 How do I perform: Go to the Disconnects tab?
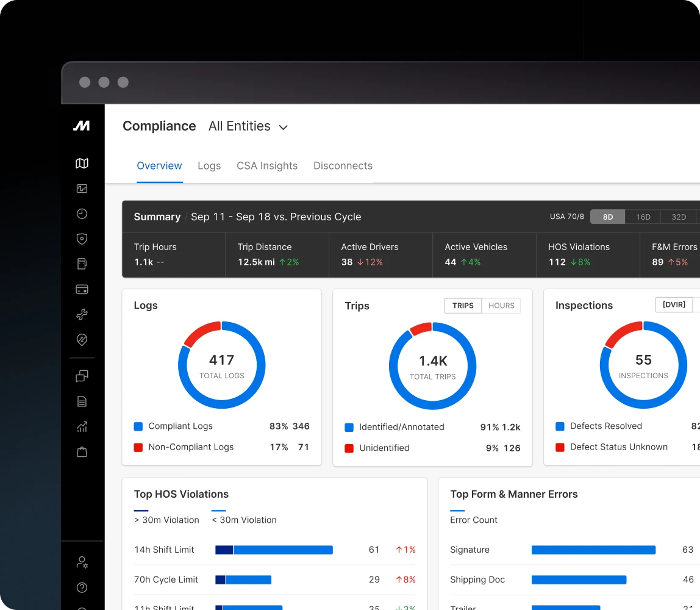click(343, 166)
